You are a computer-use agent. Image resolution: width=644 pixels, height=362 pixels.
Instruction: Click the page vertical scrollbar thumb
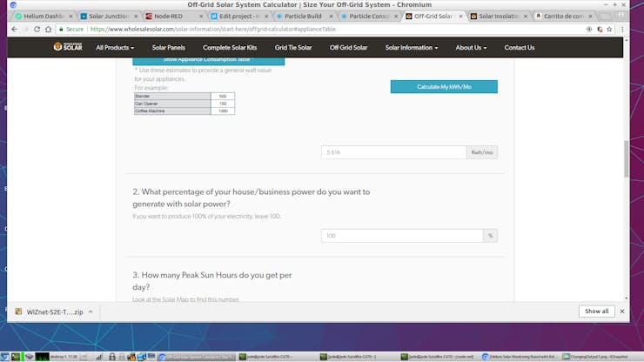(x=627, y=158)
